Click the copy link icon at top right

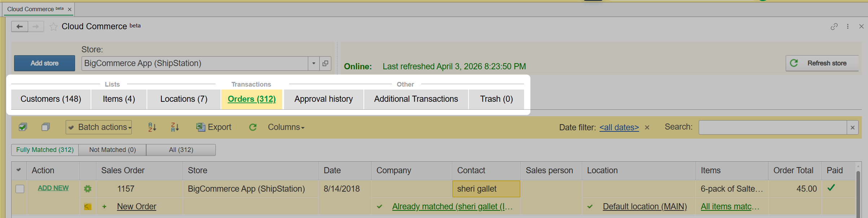click(x=834, y=26)
